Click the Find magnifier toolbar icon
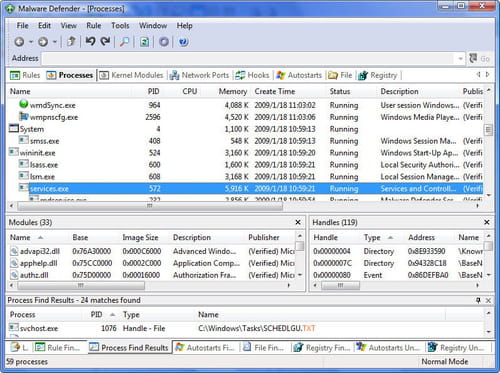The width and height of the screenshot is (500, 373). 125,42
